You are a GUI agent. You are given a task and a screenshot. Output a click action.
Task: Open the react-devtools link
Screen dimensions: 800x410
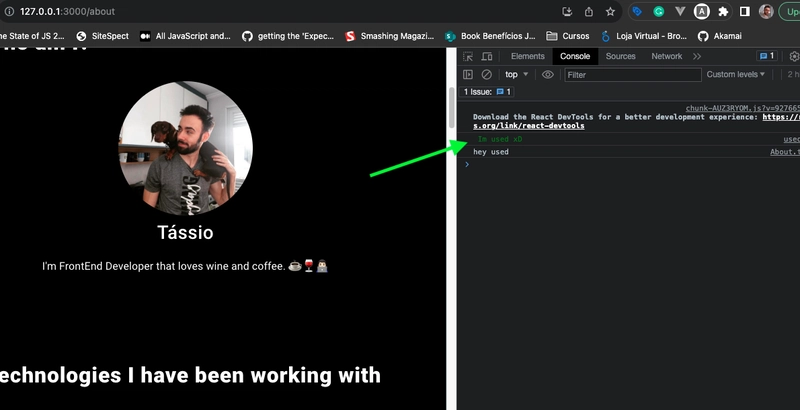529,126
